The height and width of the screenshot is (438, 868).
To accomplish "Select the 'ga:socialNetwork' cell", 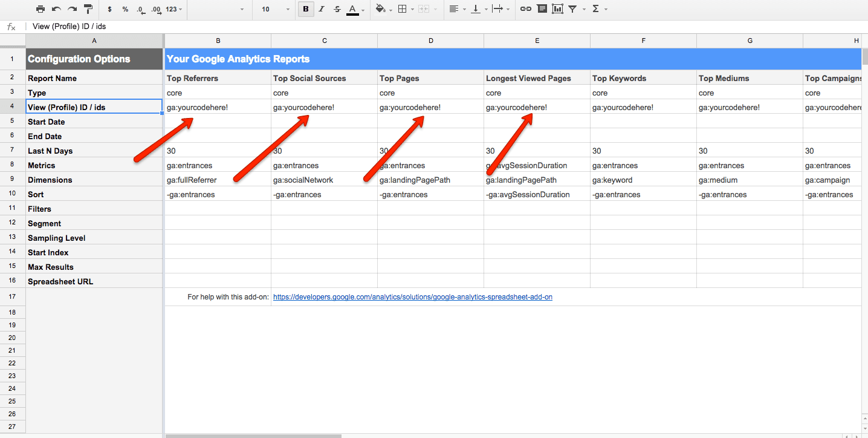I will (x=324, y=180).
